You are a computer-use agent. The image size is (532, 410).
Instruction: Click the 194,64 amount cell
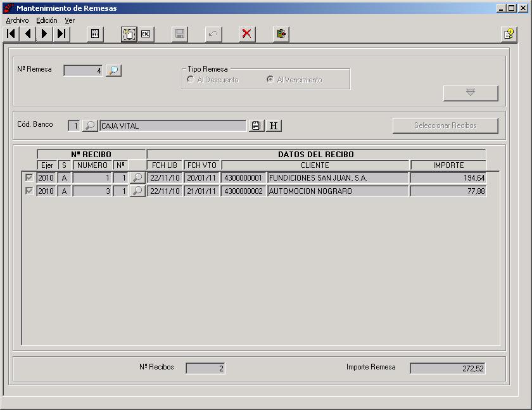coord(448,178)
